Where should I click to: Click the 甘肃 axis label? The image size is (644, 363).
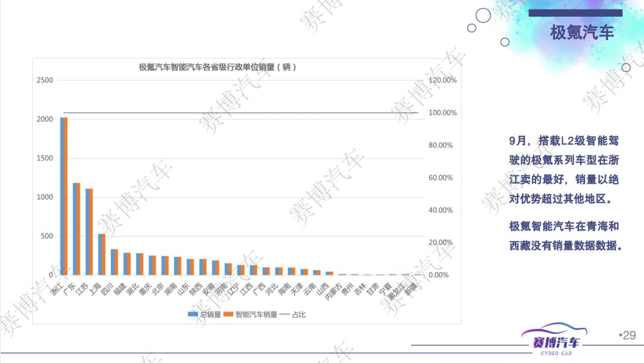[374, 288]
